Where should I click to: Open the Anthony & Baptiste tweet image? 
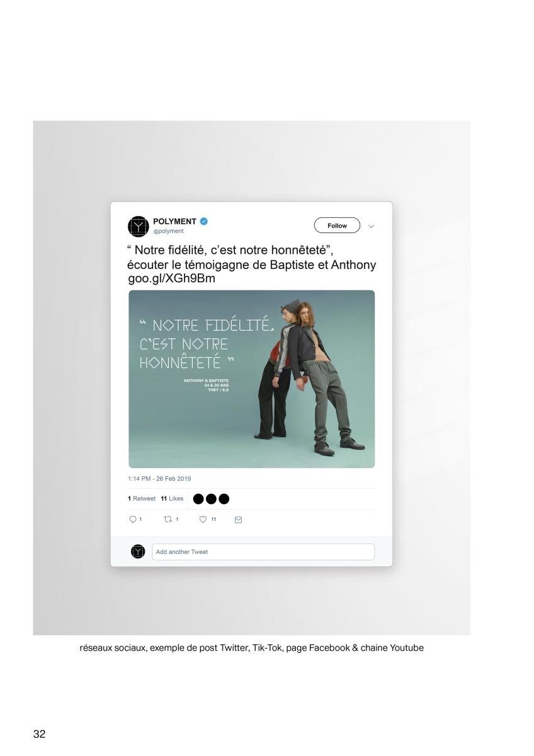(x=251, y=379)
